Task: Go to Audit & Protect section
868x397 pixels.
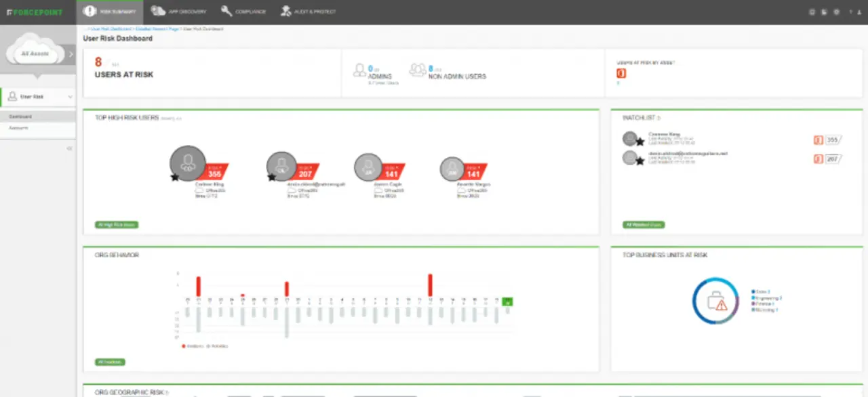Action: pos(309,12)
